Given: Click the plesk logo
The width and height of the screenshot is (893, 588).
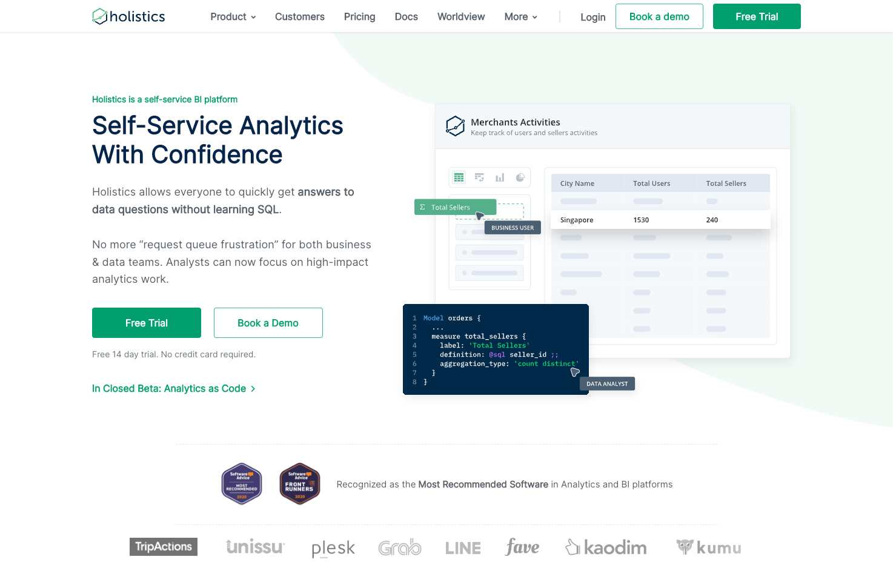Looking at the screenshot, I should (x=333, y=548).
